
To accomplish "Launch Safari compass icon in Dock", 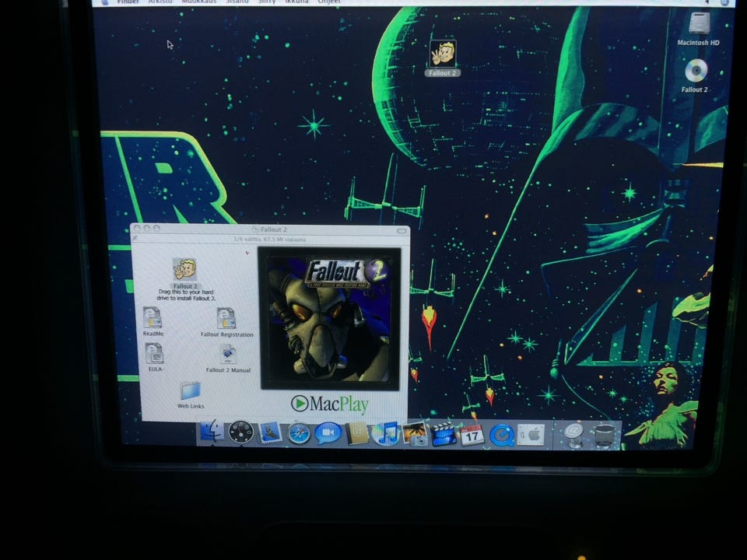I will pyautogui.click(x=299, y=434).
